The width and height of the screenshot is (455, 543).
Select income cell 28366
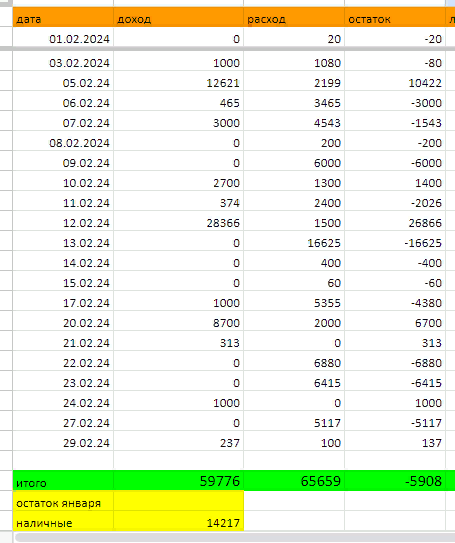coord(178,223)
